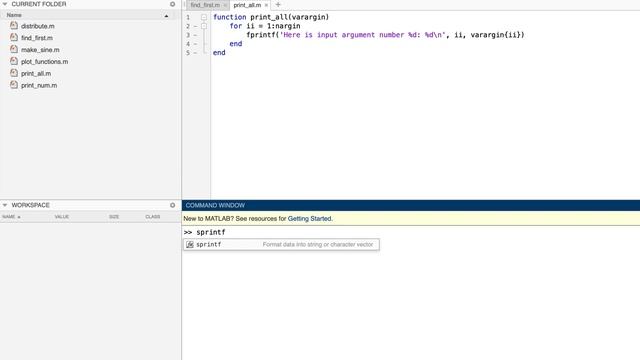
Task: Add a new editor tab
Action: (278, 5)
